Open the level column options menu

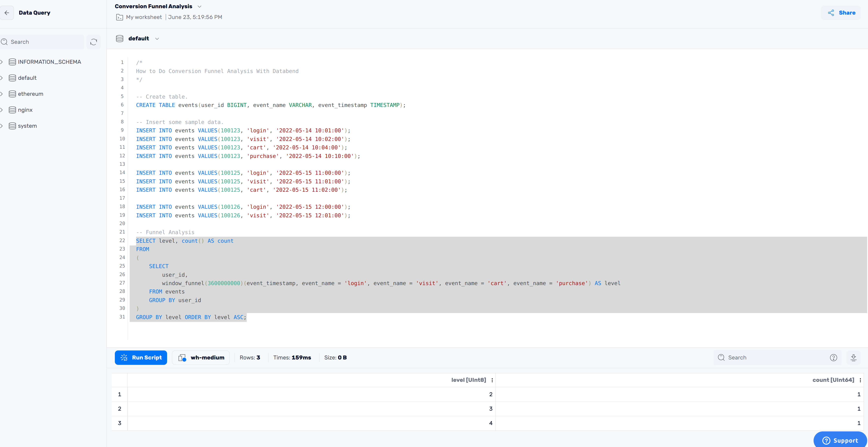(x=492, y=380)
